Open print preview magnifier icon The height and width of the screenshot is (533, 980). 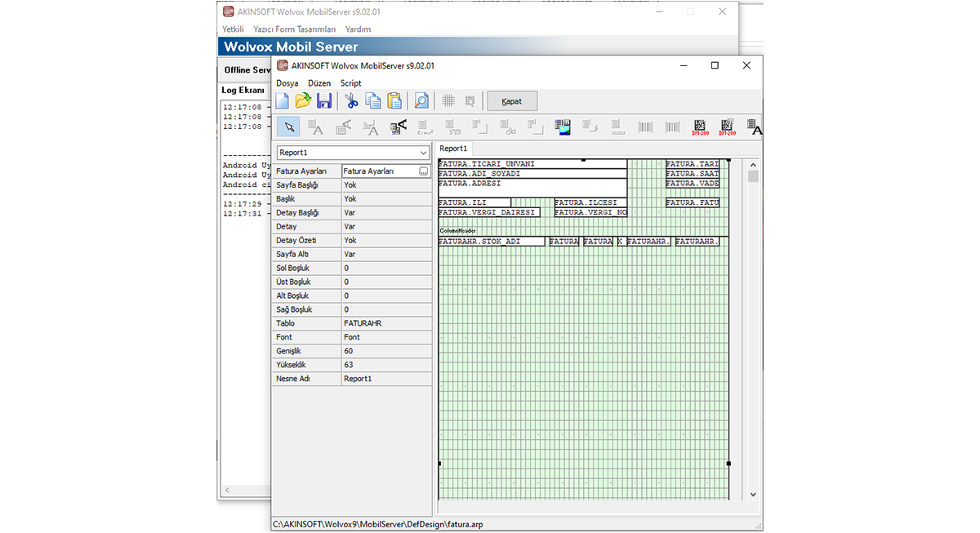[x=421, y=100]
